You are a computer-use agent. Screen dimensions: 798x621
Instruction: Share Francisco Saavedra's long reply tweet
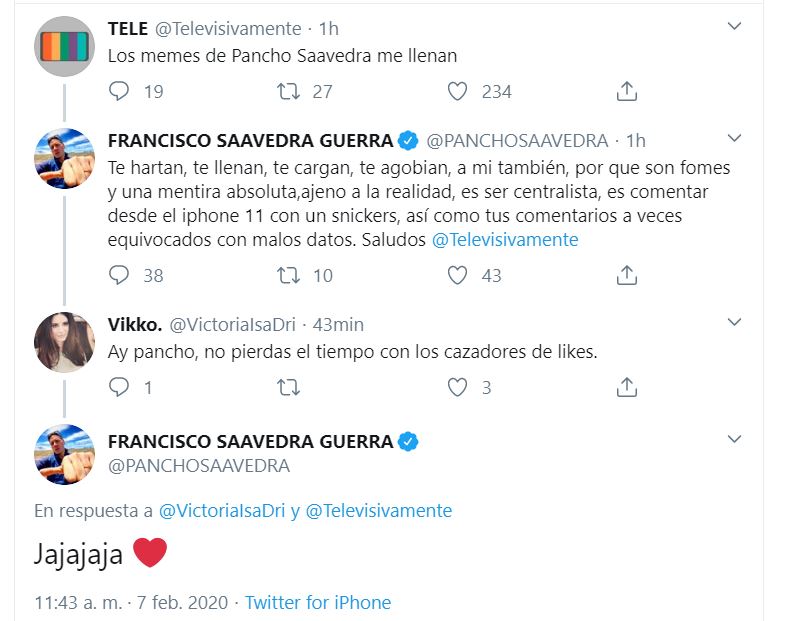pyautogui.click(x=626, y=275)
